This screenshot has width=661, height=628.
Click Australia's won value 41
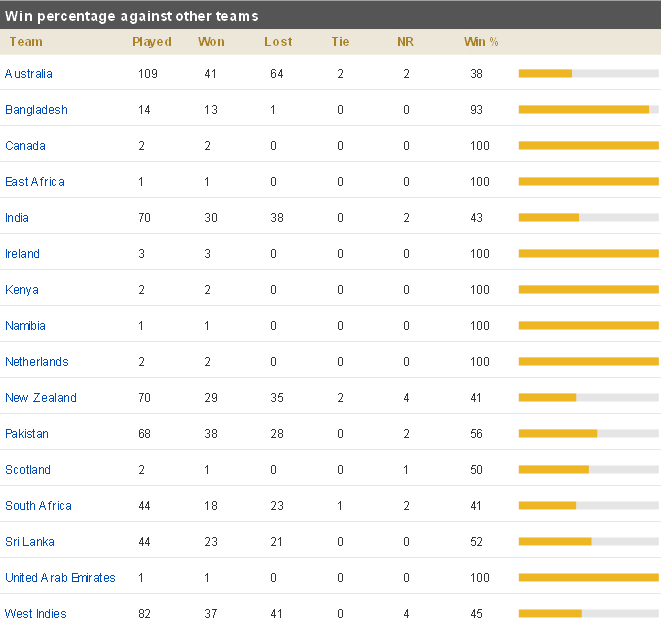click(x=210, y=74)
